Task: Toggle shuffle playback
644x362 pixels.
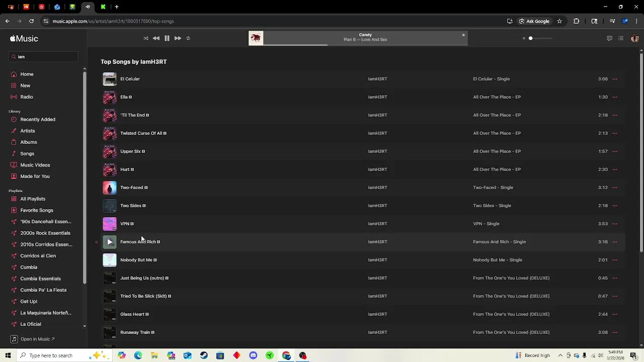Action: pyautogui.click(x=146, y=38)
